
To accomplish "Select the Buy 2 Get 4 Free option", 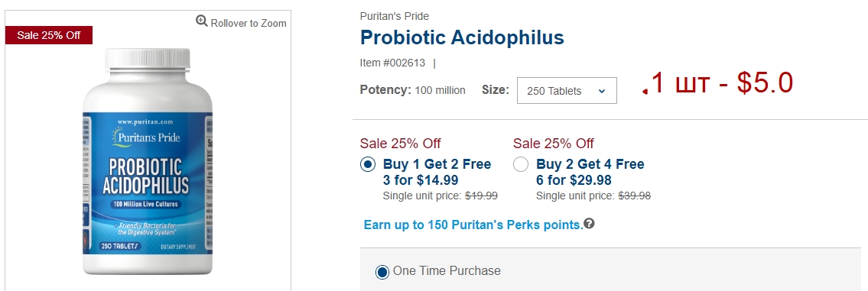I will pos(521,165).
